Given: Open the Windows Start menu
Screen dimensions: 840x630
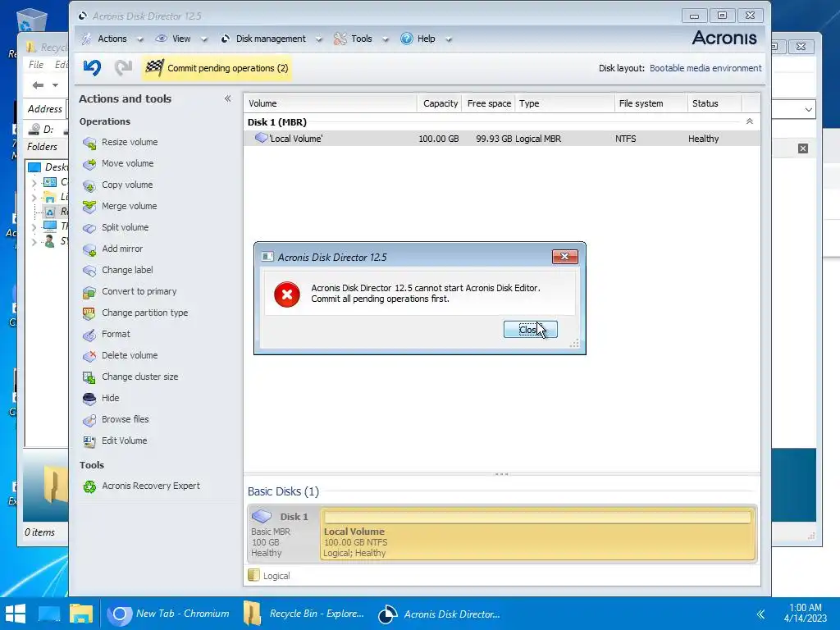Looking at the screenshot, I should click(15, 614).
